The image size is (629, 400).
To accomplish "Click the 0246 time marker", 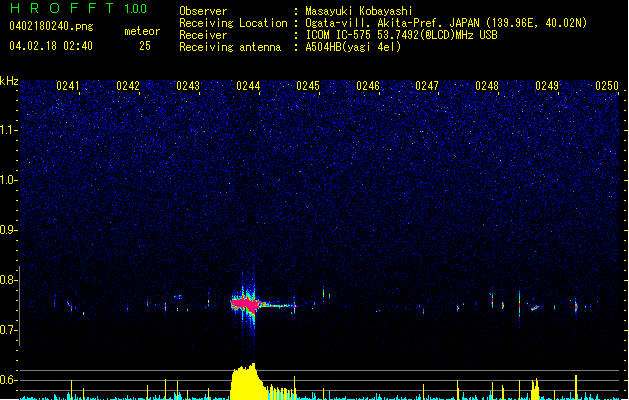I will point(368,86).
